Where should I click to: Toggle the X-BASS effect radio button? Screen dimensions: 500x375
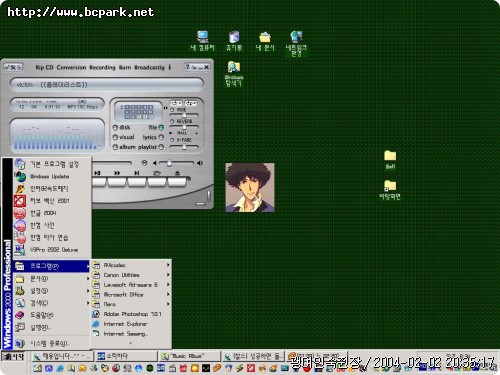(x=172, y=140)
